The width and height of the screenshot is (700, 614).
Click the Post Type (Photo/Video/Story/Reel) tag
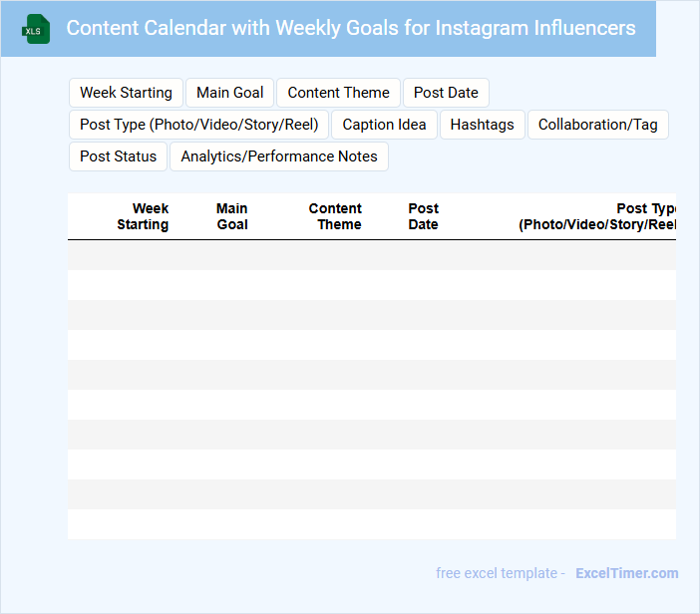[199, 125]
